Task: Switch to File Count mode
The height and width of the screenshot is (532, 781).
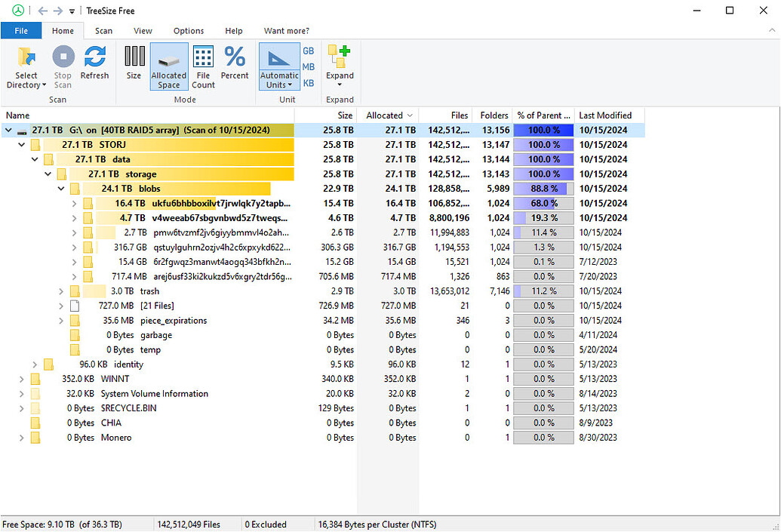Action: point(203,66)
